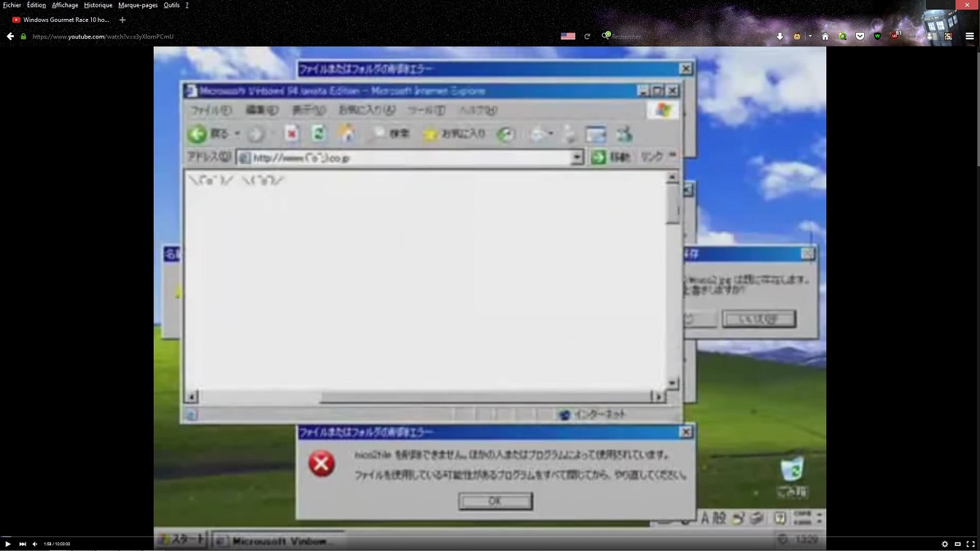
Task: Click the IE horizontal scrollbar thumb
Action: 484,397
